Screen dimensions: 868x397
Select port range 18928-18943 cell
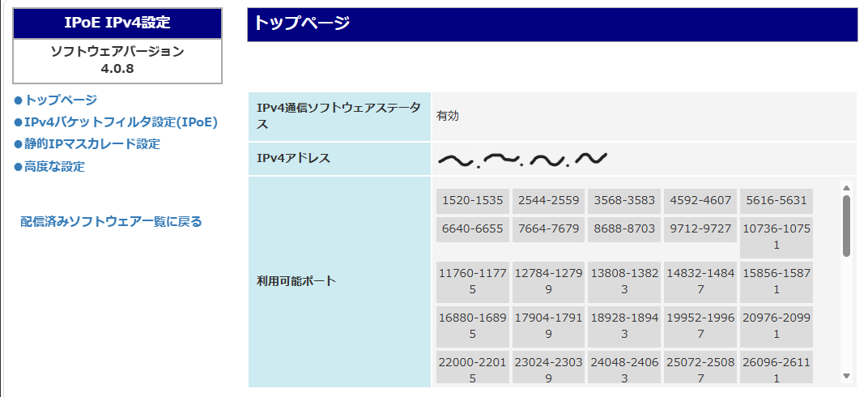(x=623, y=327)
